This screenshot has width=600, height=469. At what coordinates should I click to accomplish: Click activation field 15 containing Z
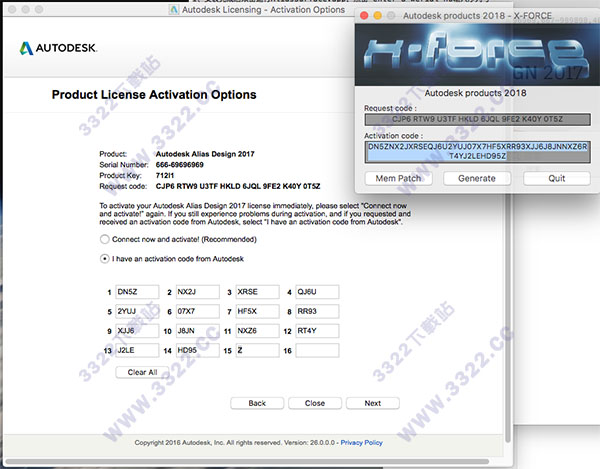pyautogui.click(x=258, y=350)
